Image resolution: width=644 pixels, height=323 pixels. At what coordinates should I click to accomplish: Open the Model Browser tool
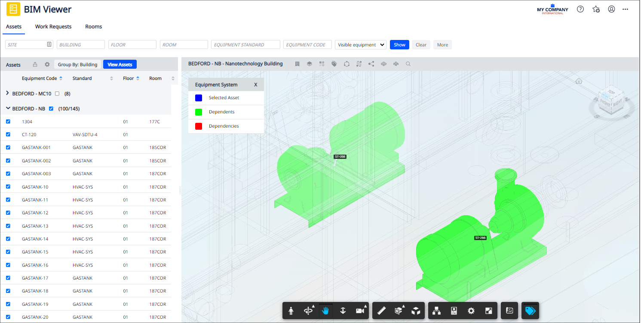click(x=436, y=311)
